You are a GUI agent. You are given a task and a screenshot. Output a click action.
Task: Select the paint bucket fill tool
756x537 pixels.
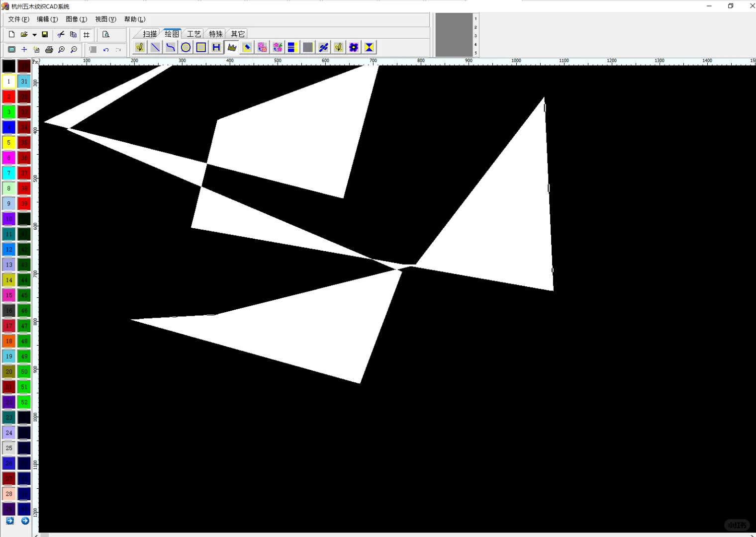coord(247,47)
